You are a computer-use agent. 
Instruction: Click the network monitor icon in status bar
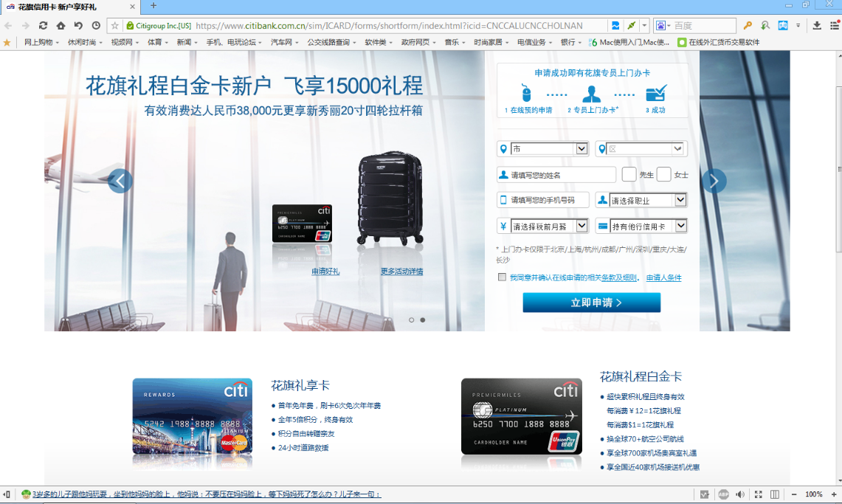pyautogui.click(x=705, y=494)
